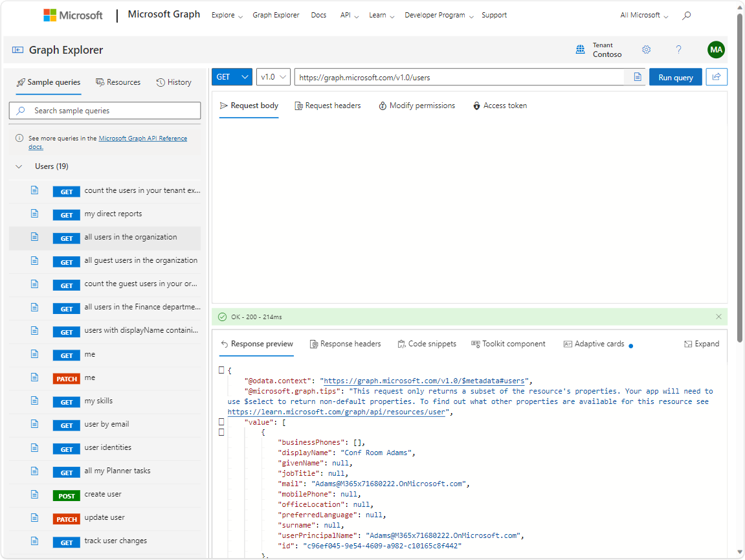Open the learn.microsoft.com resources/user link

tap(337, 412)
